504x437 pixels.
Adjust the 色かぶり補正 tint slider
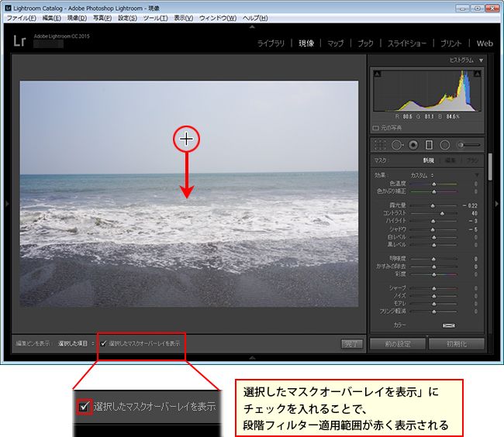434,191
